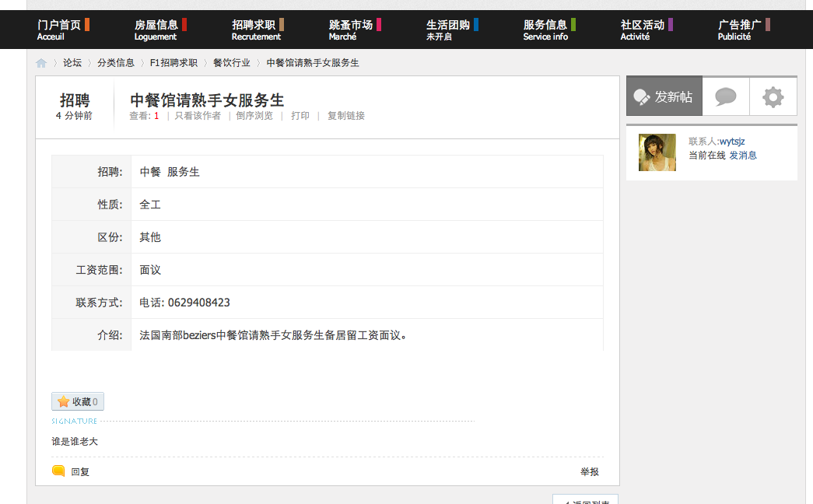Open the 门户首页 Acceuil menu

click(60, 28)
